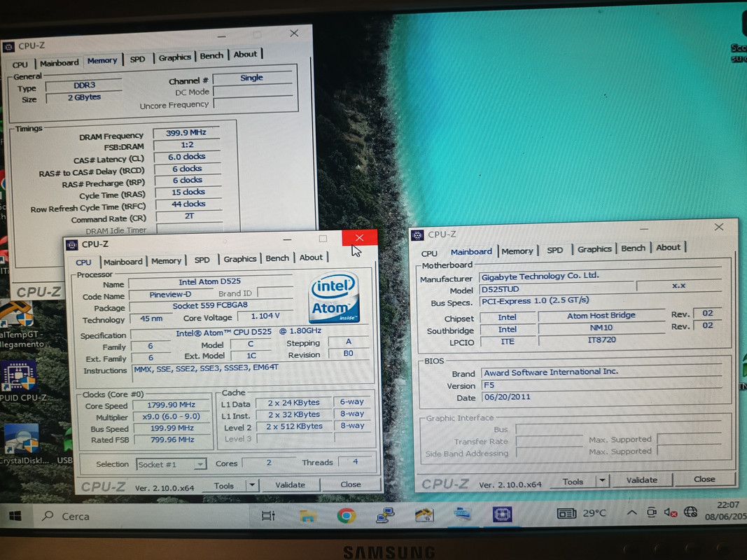747x560 pixels.
Task: Open Graphics tab in middle CPU-Z window
Action: pyautogui.click(x=239, y=259)
